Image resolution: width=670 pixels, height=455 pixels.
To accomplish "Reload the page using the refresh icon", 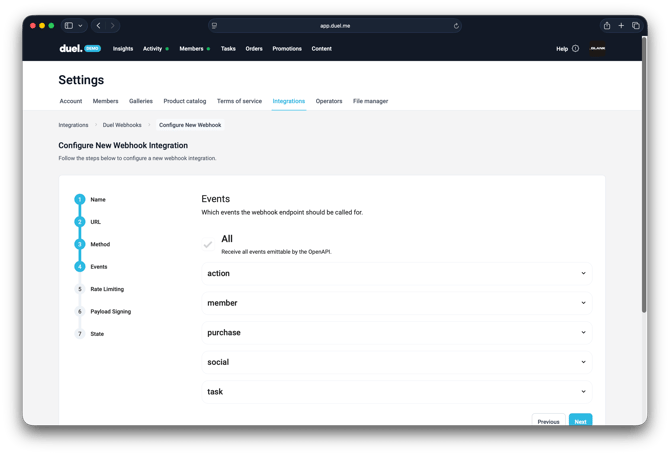I will pyautogui.click(x=456, y=26).
